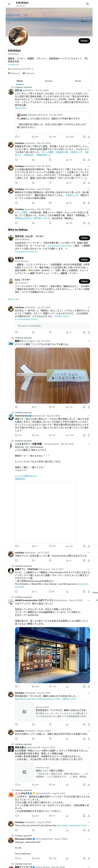Share the 近代 post via share icon

pyautogui.click(x=89, y=137)
